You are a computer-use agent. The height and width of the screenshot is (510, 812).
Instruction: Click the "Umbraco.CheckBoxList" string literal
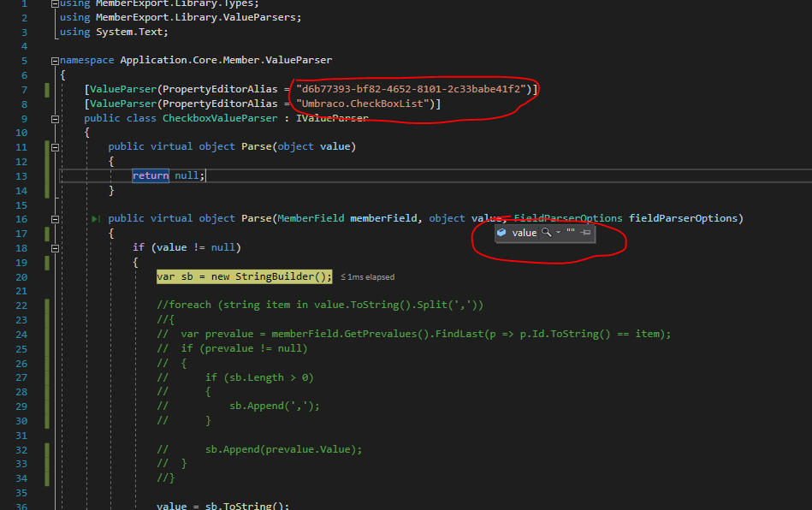[365, 104]
